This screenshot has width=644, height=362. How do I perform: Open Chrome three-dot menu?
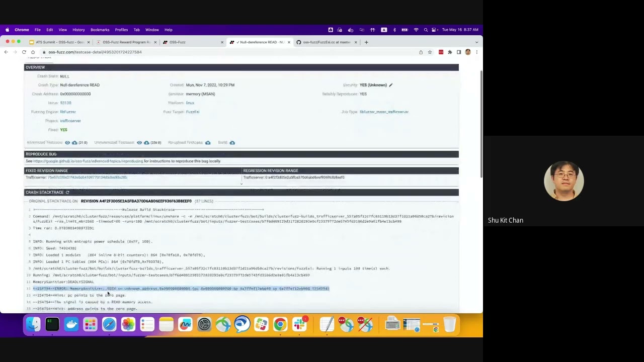coord(476,52)
